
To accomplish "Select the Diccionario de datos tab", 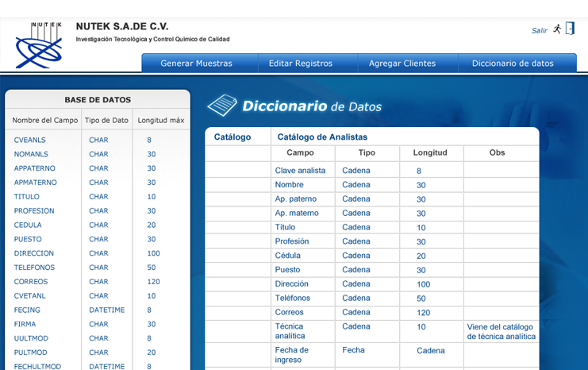I will coord(513,64).
